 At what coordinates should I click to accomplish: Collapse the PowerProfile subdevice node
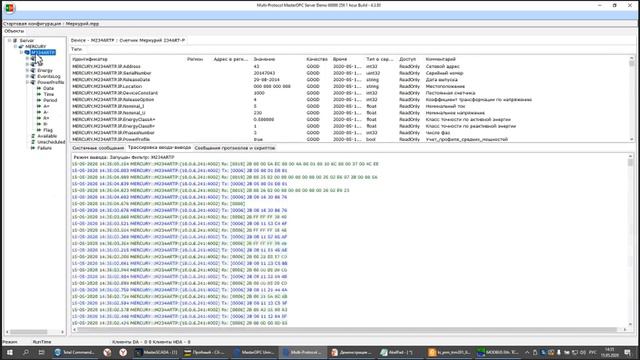coord(27,82)
